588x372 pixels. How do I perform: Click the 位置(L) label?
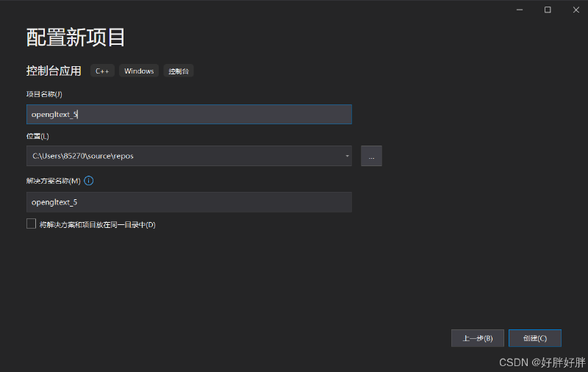(37, 136)
